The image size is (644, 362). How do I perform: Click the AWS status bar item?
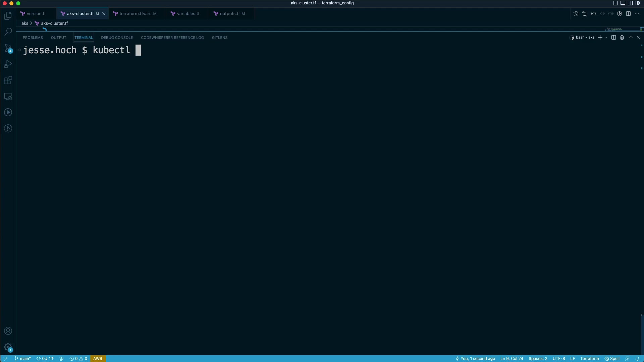[x=98, y=359]
